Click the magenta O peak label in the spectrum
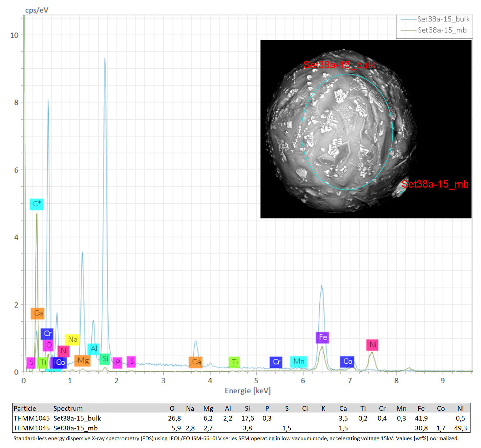This screenshot has height=448, width=481. pyautogui.click(x=48, y=345)
